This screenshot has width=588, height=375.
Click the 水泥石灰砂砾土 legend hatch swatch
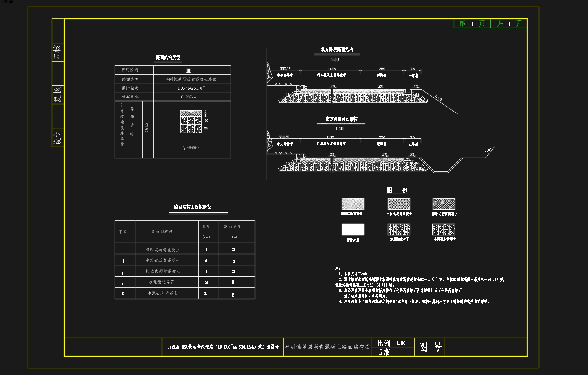point(444,230)
